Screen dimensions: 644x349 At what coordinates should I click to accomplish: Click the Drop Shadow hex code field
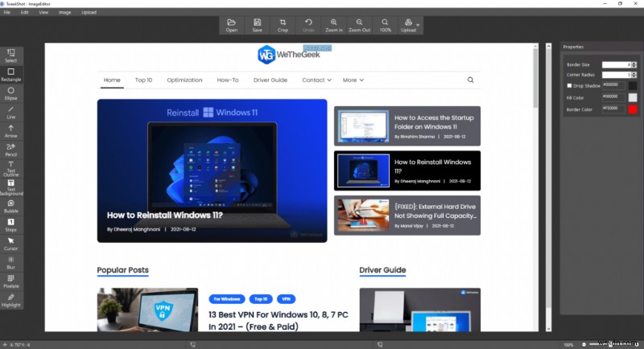click(x=613, y=85)
